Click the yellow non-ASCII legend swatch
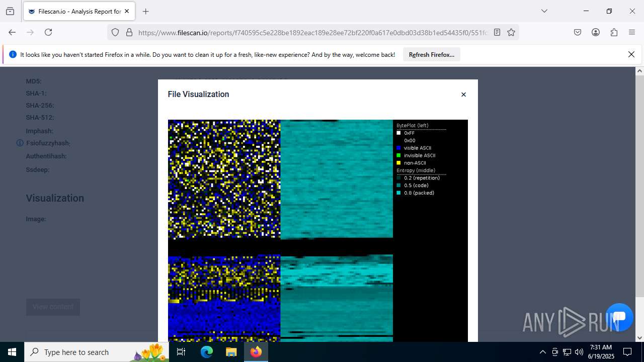The image size is (644, 362). pyautogui.click(x=398, y=163)
